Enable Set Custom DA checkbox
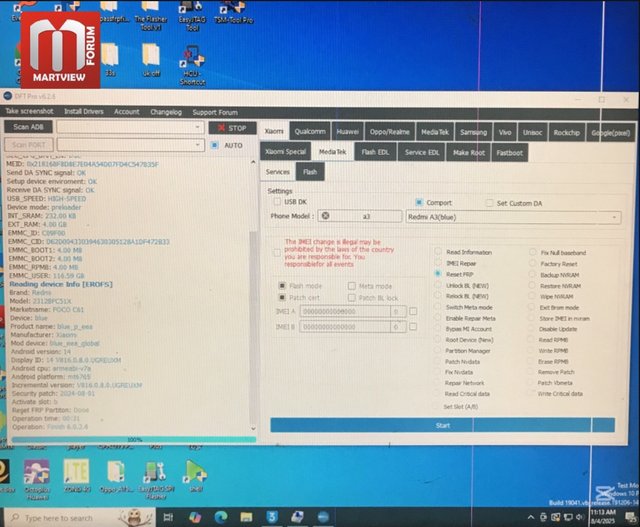 [489, 203]
